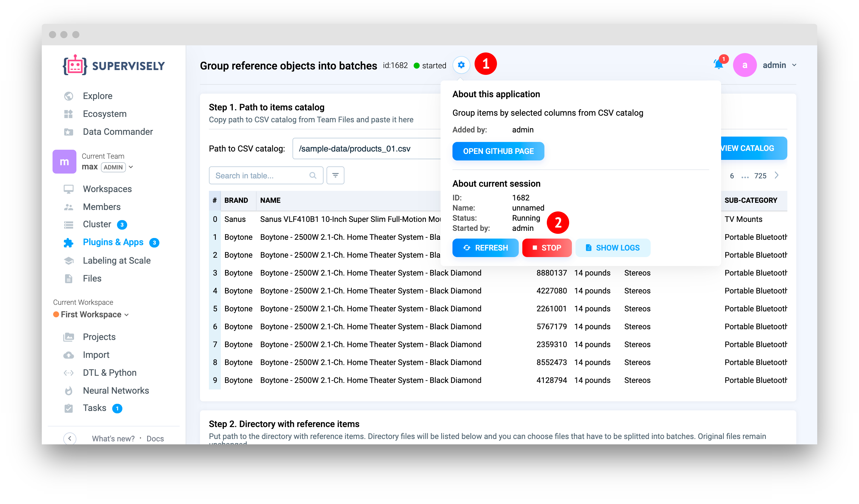
Task: Click the table filter icon button
Action: click(x=335, y=175)
